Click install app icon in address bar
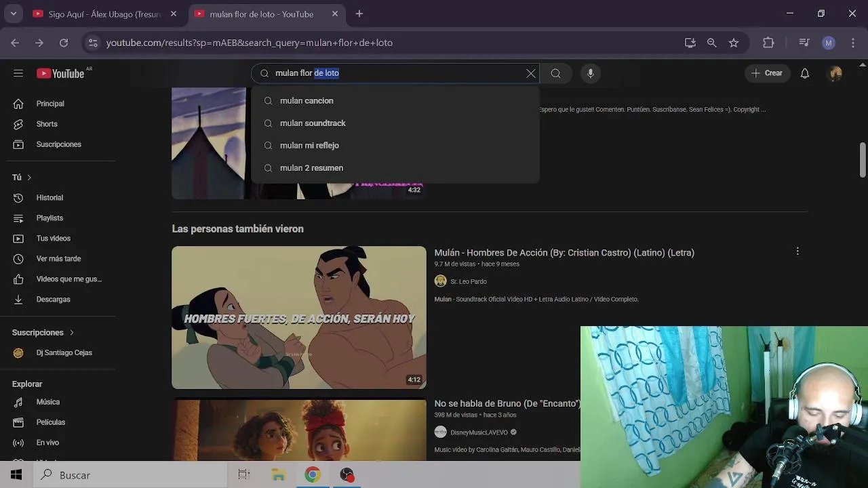This screenshot has height=488, width=868. [690, 43]
